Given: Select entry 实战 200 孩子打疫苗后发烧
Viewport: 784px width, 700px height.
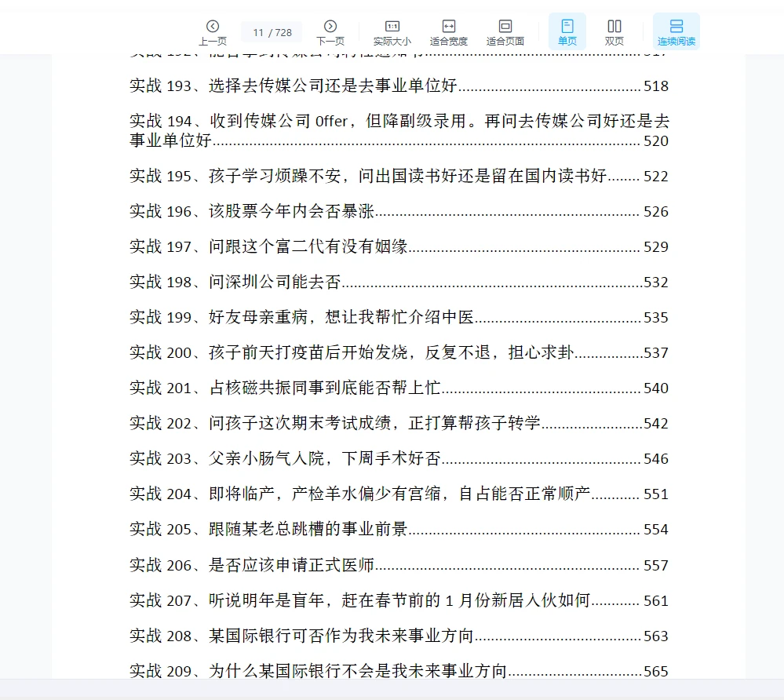Looking at the screenshot, I should click(x=399, y=352).
